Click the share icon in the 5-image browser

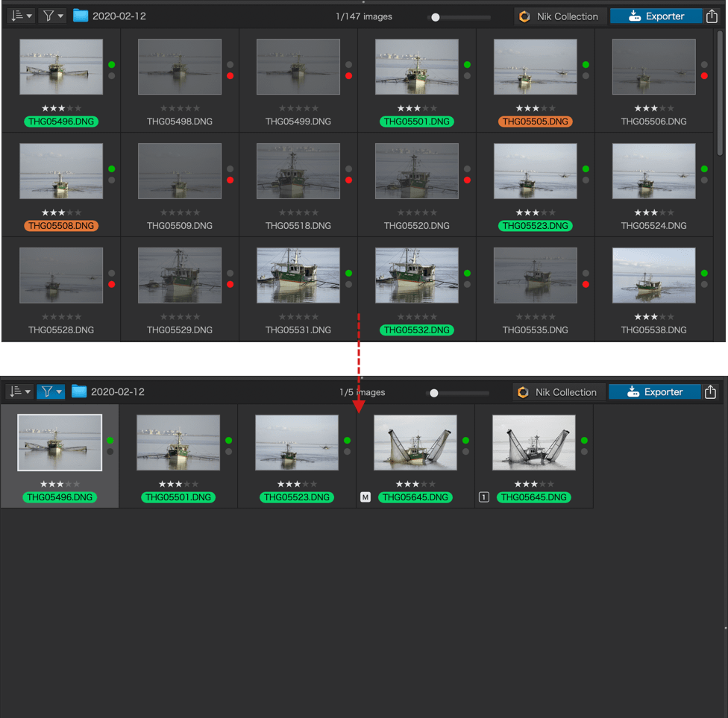(710, 391)
